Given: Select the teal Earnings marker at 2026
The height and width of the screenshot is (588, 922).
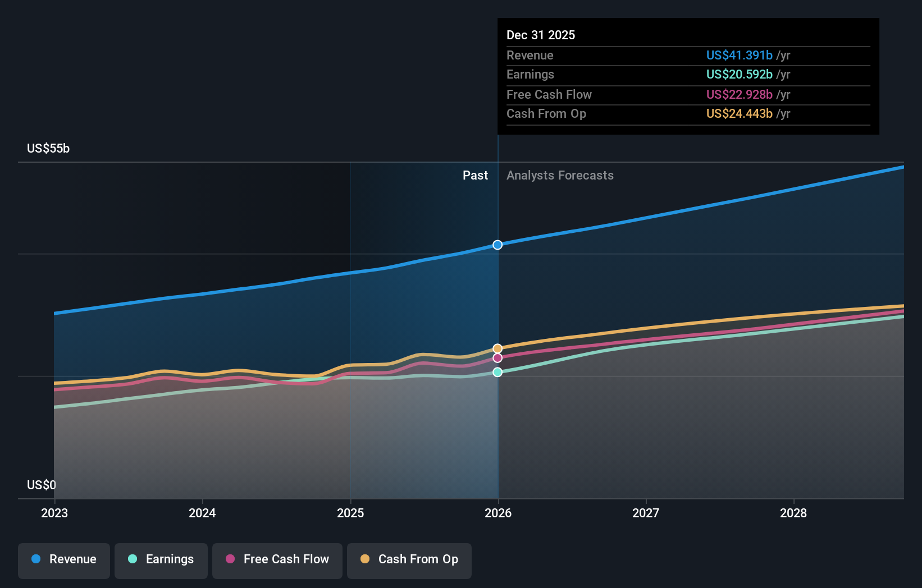Looking at the screenshot, I should [x=497, y=371].
